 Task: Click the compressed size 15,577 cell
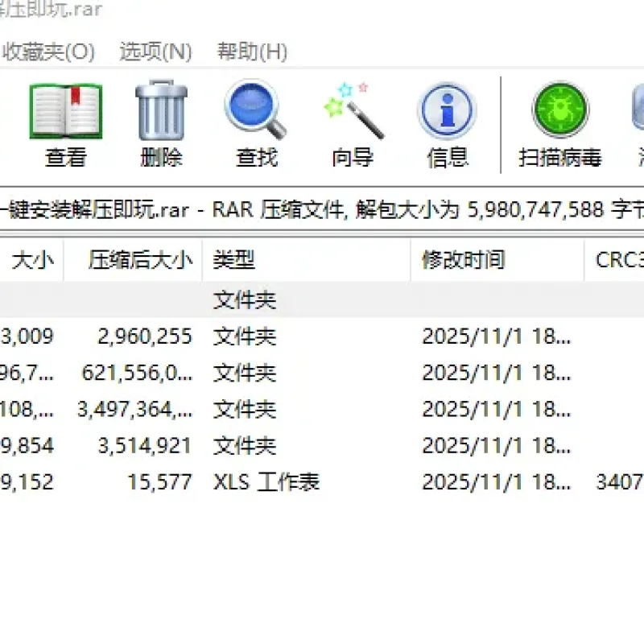click(159, 482)
